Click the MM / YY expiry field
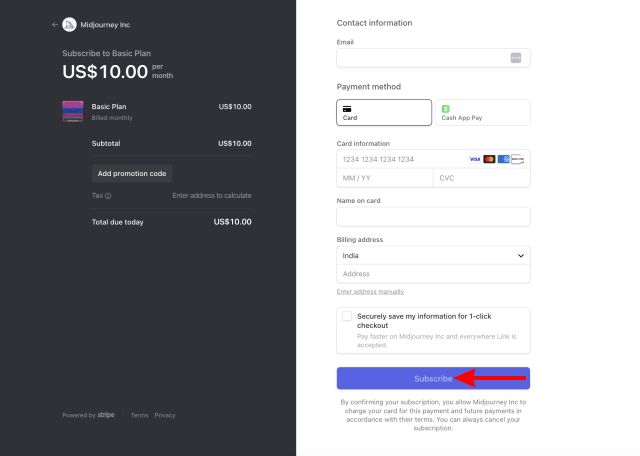This screenshot has height=456, width=640. pos(384,178)
